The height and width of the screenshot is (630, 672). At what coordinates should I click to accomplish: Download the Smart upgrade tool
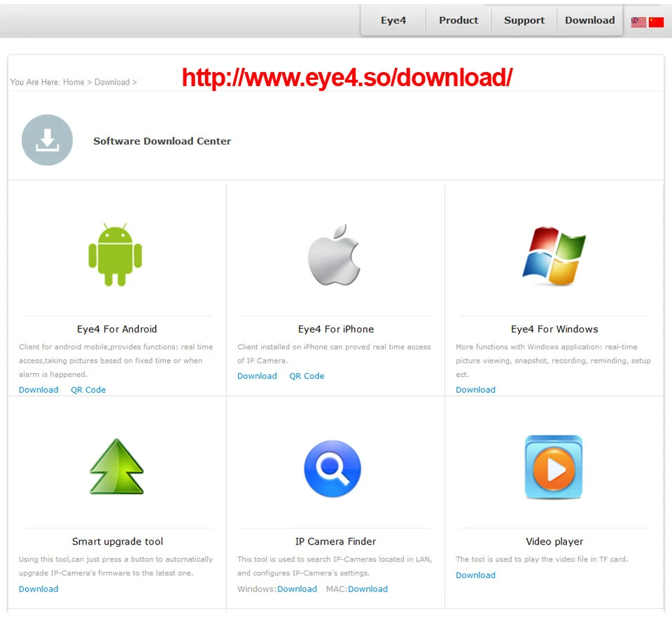pyautogui.click(x=38, y=589)
